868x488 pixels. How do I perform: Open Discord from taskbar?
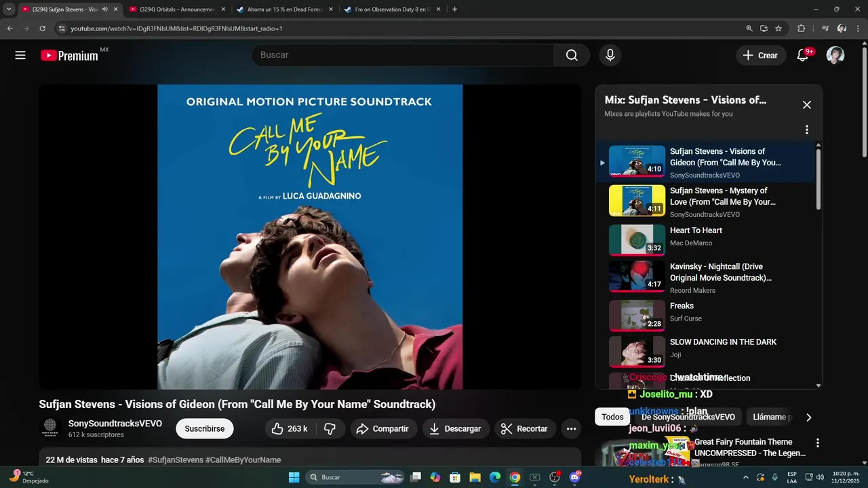pos(575,477)
